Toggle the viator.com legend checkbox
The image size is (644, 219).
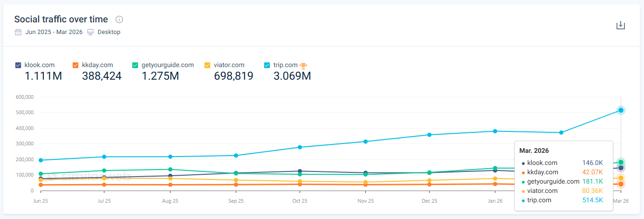(x=207, y=65)
